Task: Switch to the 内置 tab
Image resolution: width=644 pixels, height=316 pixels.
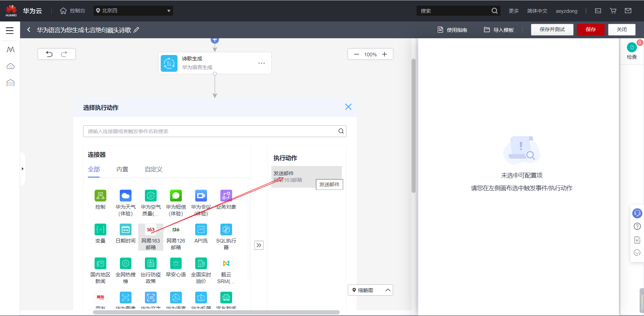Action: [122, 169]
